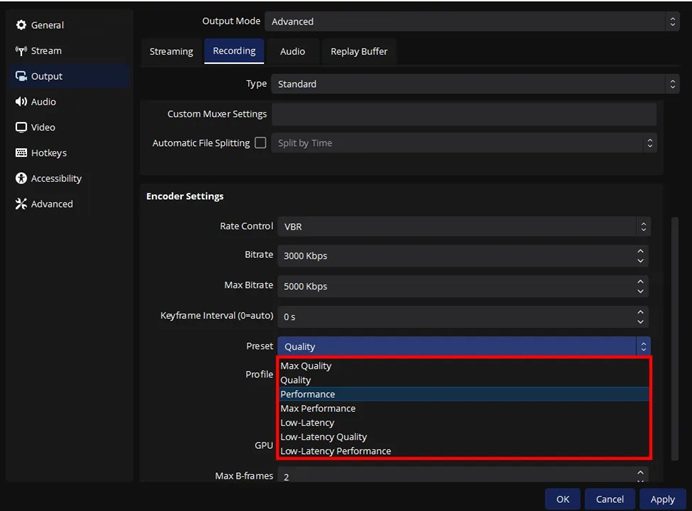Open Hotkeys keyboard icon

click(21, 153)
